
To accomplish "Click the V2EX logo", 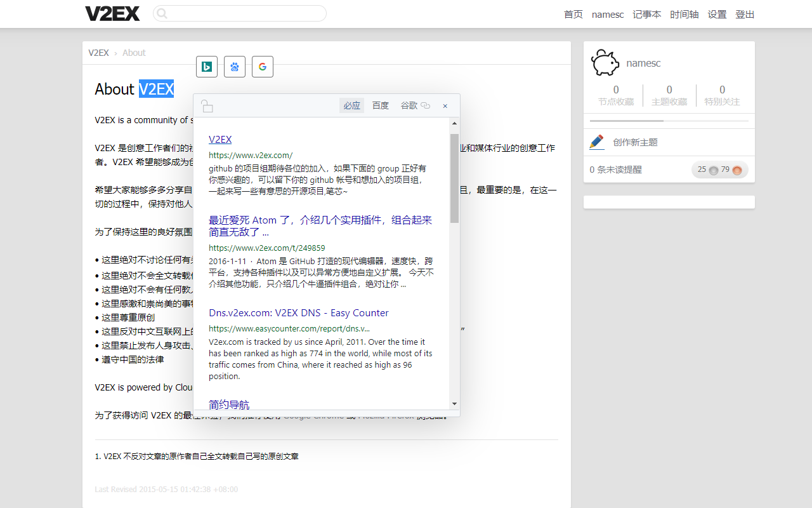I will point(112,14).
